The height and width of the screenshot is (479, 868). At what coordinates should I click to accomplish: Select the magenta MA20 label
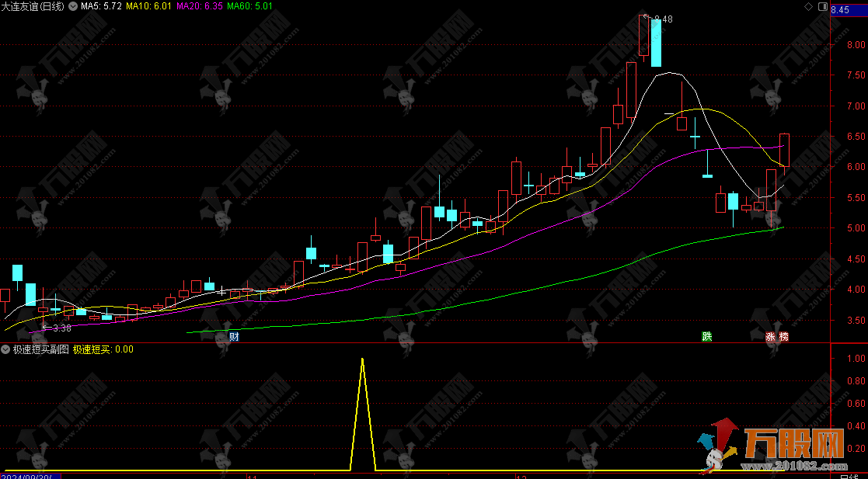199,6
